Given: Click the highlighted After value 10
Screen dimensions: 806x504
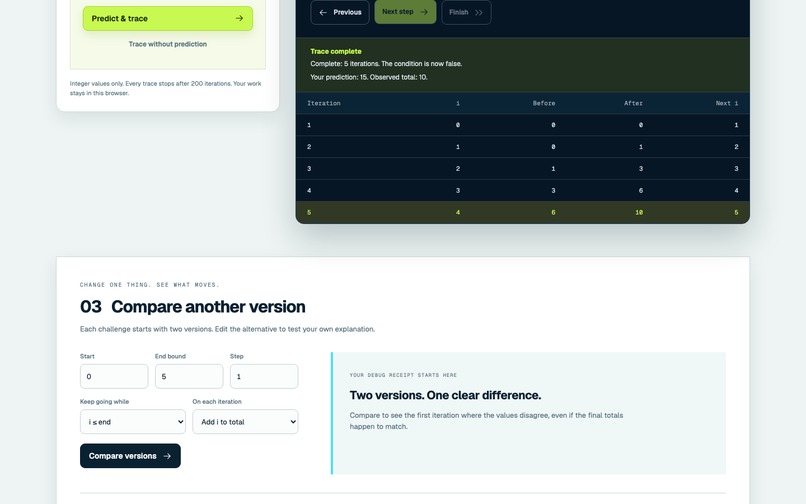Looking at the screenshot, I should coord(639,212).
